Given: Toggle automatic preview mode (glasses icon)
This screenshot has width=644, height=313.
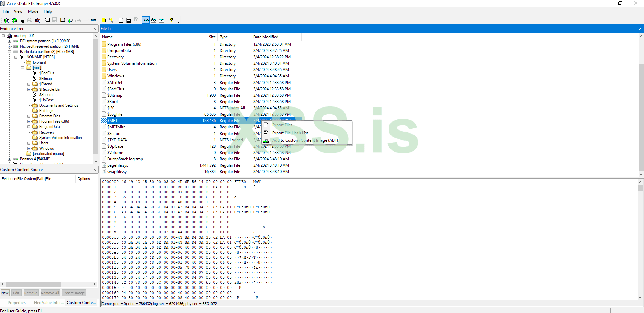Looking at the screenshot, I should click(146, 20).
